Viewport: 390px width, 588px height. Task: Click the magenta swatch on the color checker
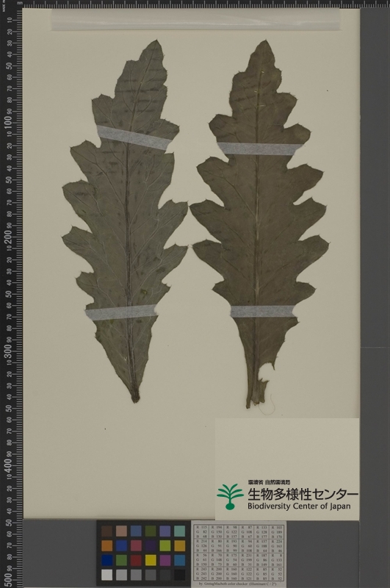tap(165, 560)
